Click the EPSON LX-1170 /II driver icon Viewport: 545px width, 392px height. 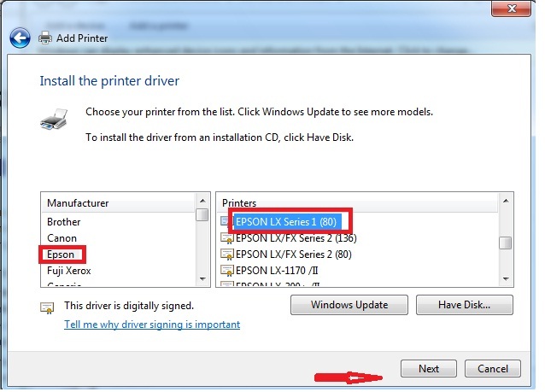pos(227,271)
